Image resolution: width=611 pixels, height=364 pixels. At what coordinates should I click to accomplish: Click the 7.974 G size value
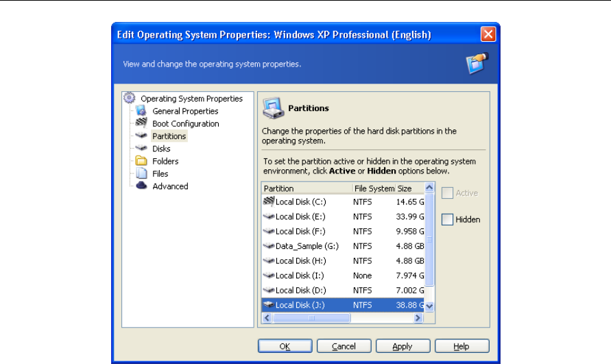(410, 276)
